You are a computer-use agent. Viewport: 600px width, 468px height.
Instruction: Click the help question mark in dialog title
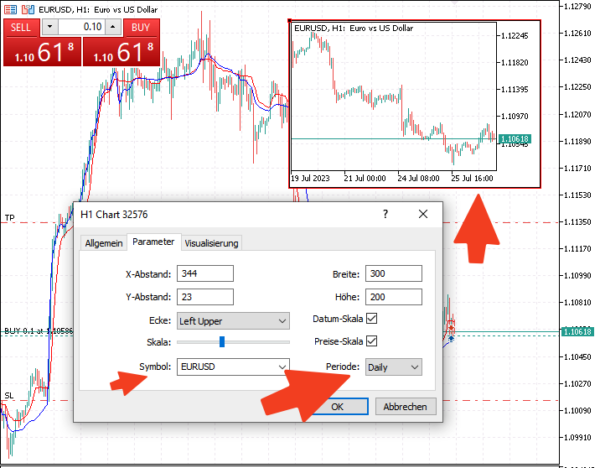(x=385, y=214)
